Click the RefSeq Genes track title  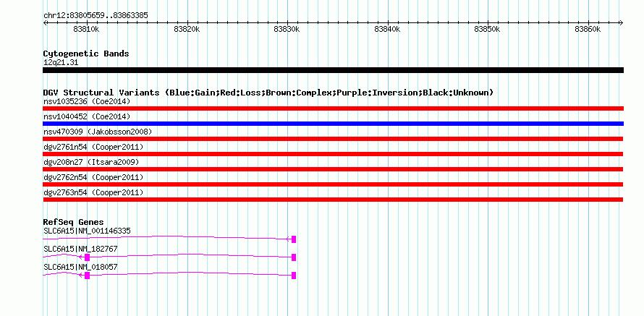point(74,223)
